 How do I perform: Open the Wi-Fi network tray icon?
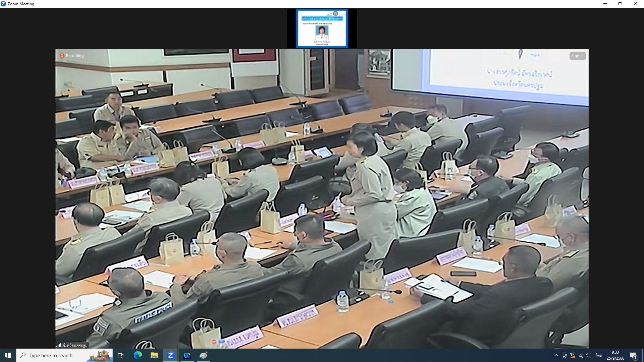click(x=581, y=355)
